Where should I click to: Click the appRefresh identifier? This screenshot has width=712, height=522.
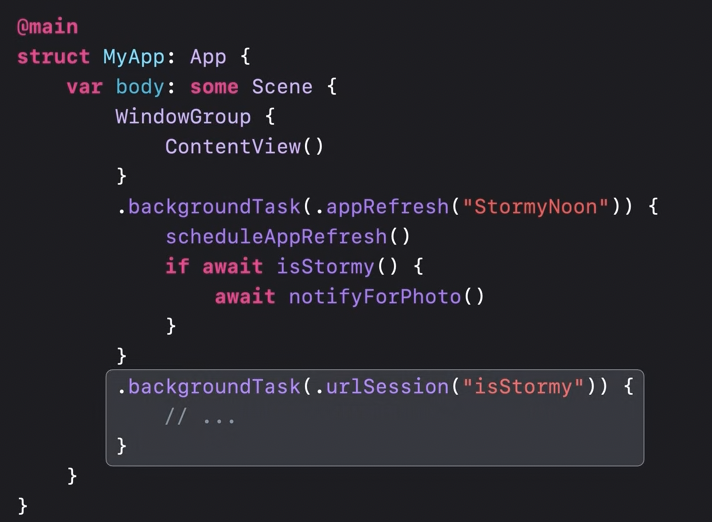point(388,207)
